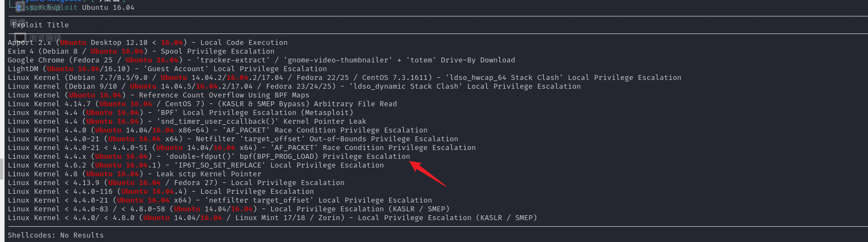Screen dimensions: 868x242
Task: Select the 'Exim 4' Spool Privilege Escalation line
Action: click(x=141, y=51)
